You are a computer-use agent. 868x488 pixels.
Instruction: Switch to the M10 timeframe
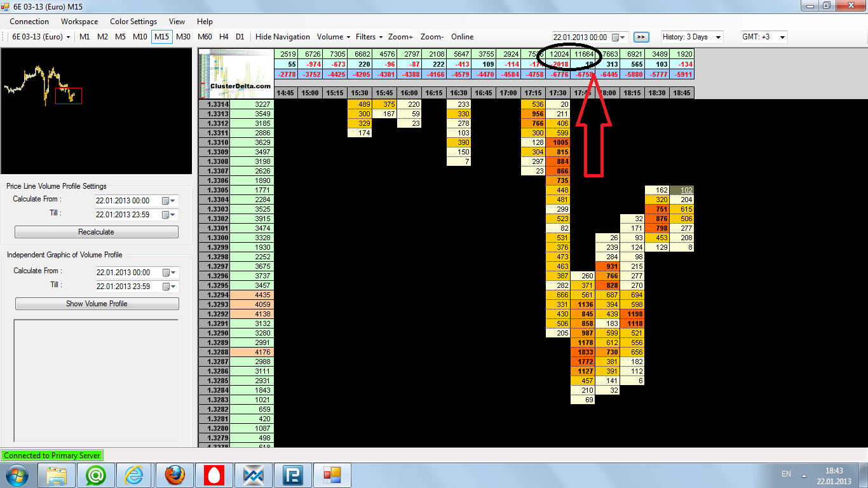coord(140,37)
